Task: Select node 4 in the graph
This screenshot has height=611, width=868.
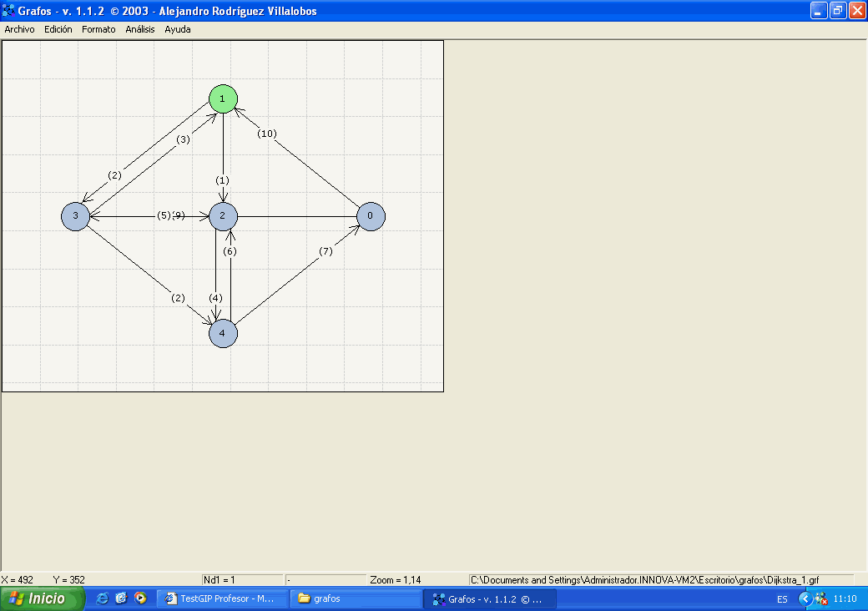Action: pyautogui.click(x=223, y=334)
